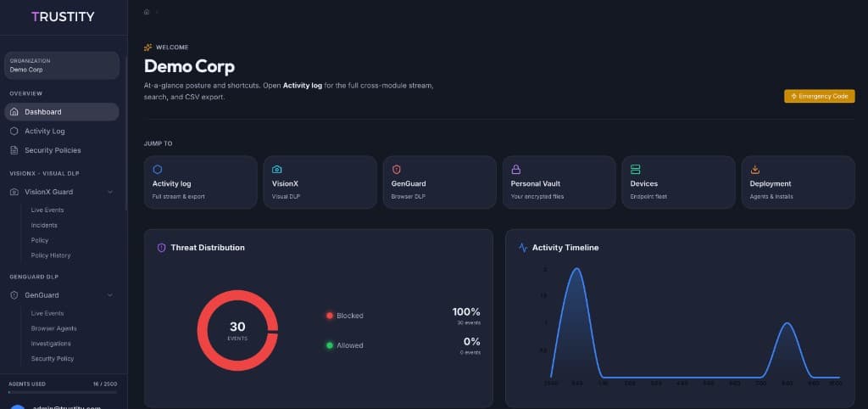Click the second peak of Activity Timeline
This screenshot has height=409, width=868.
[787, 322]
